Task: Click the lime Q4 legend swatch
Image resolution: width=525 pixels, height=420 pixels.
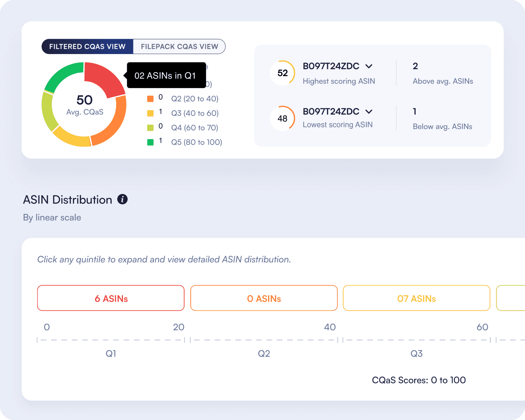Action: (150, 128)
